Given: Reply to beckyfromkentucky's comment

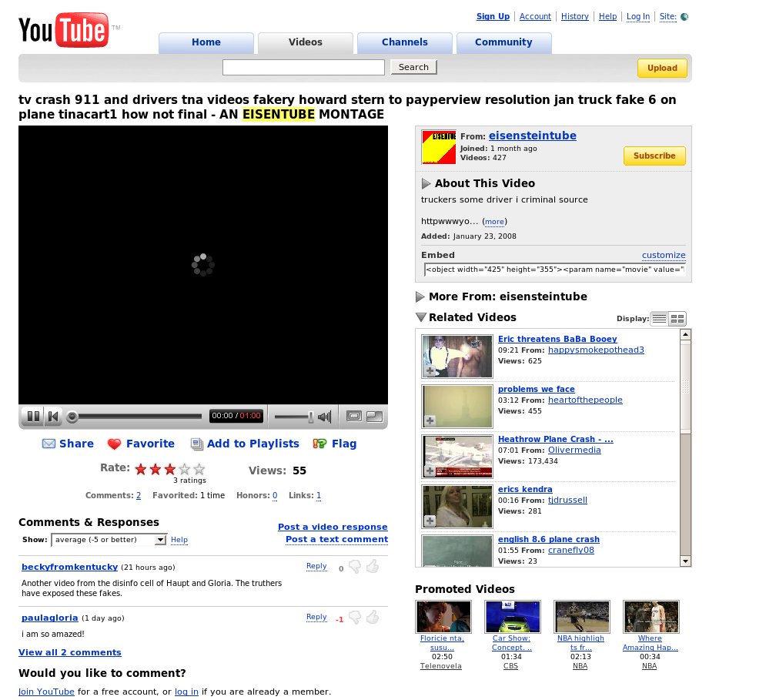Looking at the screenshot, I should pos(316,566).
